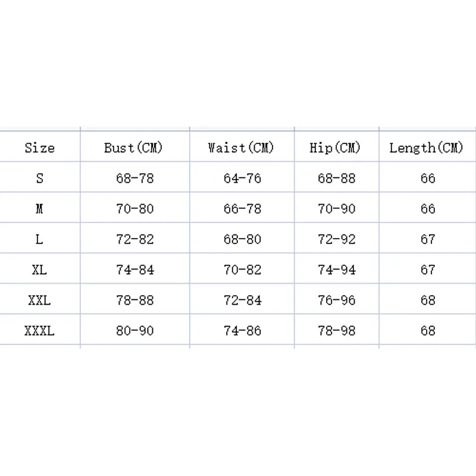Select the XXXL size row label
The width and height of the screenshot is (476, 476).
click(x=39, y=331)
